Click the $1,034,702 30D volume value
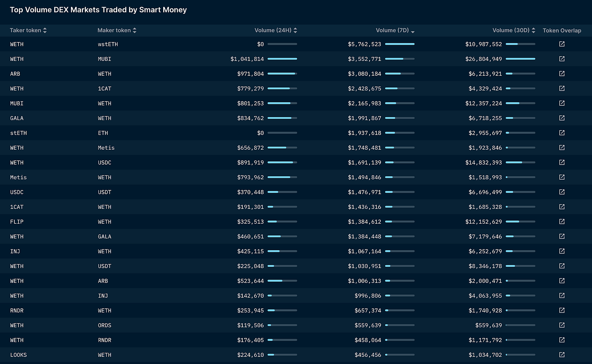This screenshot has height=364, width=592. [x=485, y=355]
